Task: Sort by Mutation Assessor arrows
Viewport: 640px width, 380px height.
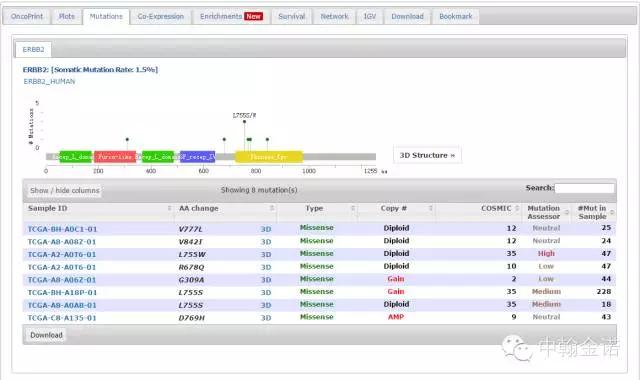Action: [x=567, y=212]
